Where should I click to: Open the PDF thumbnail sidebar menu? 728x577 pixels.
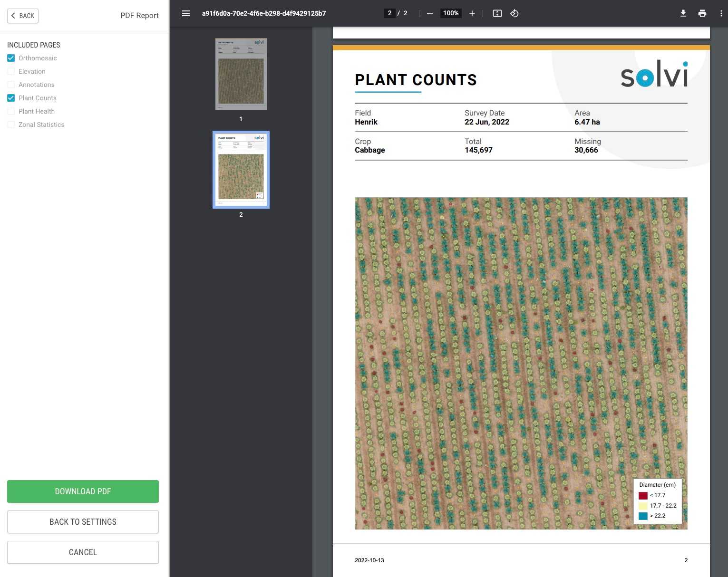tap(185, 13)
